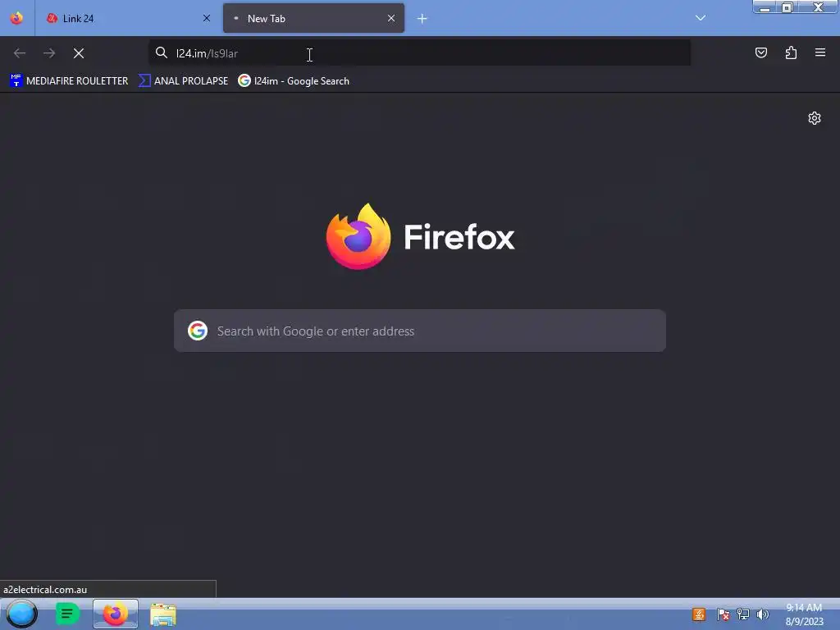
Task: Open the Start orb on taskbar
Action: (x=21, y=614)
